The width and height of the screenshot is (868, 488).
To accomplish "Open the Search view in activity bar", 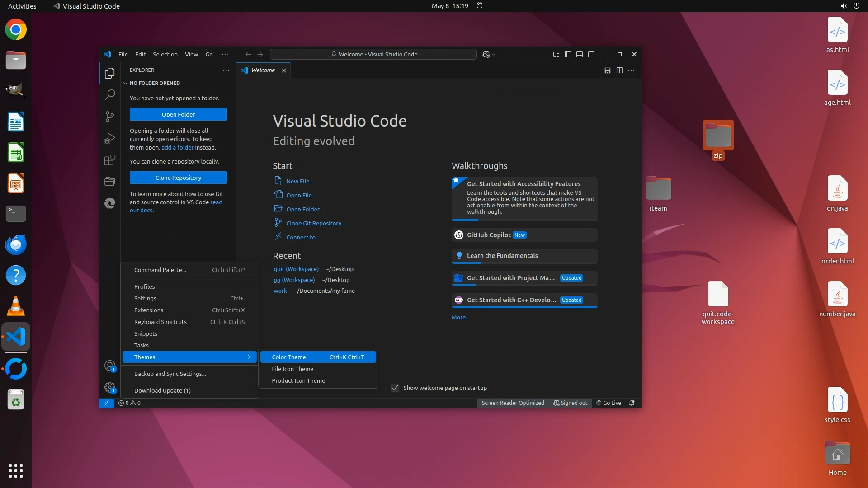I will [x=110, y=95].
